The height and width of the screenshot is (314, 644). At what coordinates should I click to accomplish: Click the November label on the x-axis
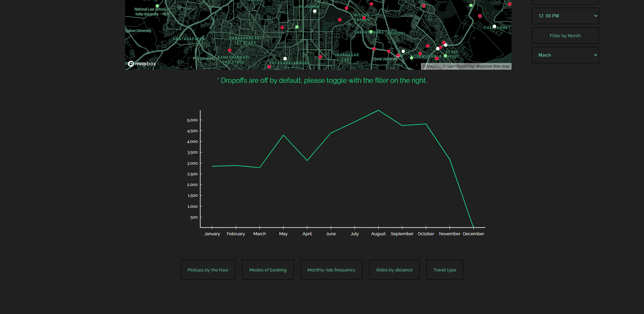450,234
